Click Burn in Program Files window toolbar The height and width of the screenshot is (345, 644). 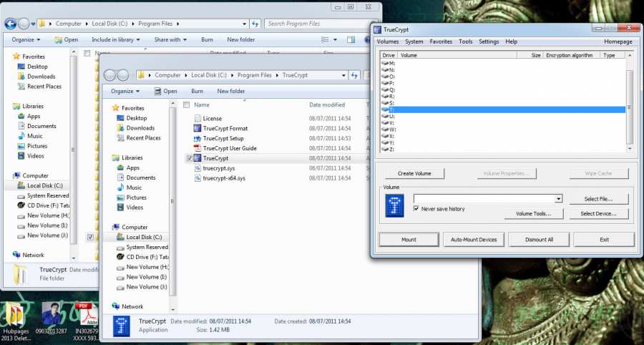coord(207,40)
